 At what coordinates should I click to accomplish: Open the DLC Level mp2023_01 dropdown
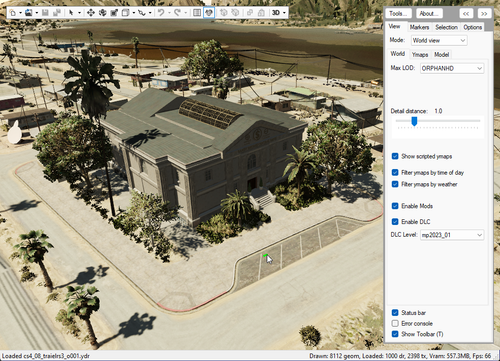pyautogui.click(x=452, y=235)
